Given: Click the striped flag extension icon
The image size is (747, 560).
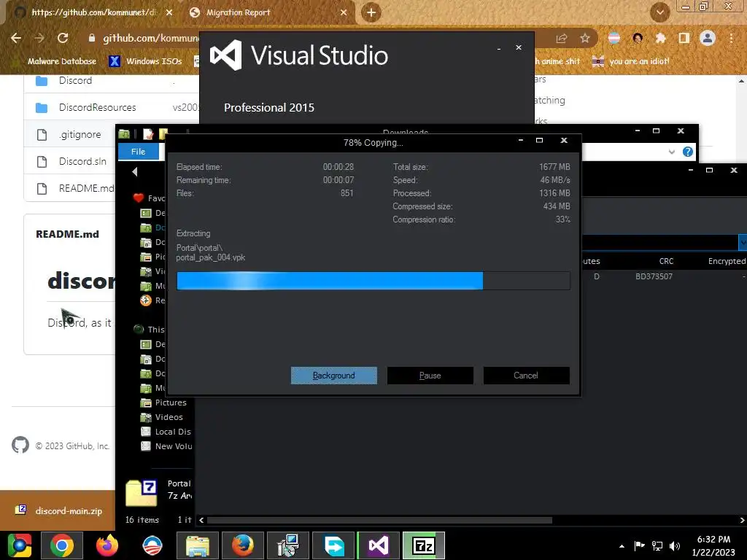Looking at the screenshot, I should [614, 38].
